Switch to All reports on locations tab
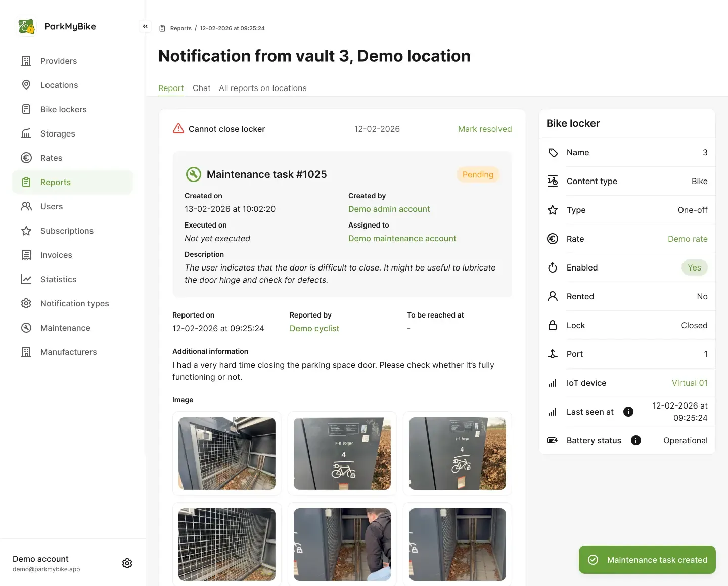 [262, 88]
